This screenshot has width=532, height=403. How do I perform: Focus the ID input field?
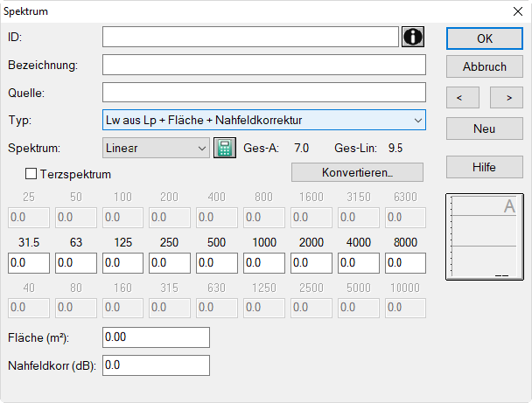click(250, 37)
